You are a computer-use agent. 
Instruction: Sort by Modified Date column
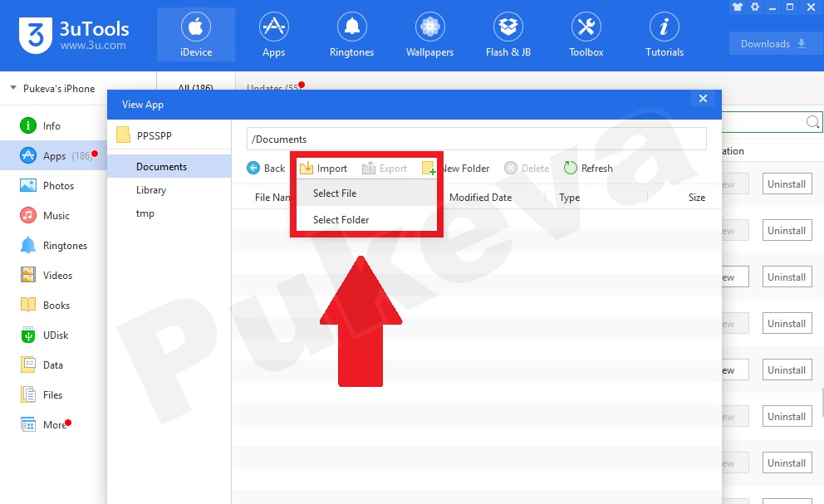(480, 197)
